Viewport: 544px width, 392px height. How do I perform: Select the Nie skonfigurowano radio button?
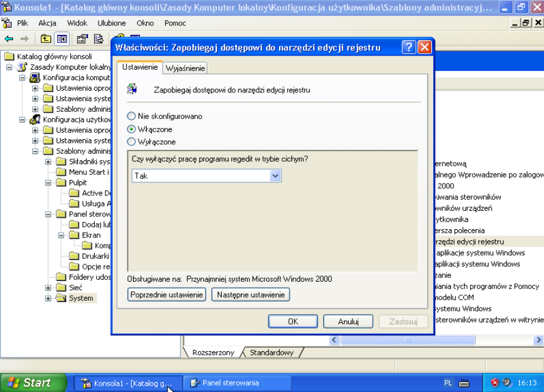[131, 116]
